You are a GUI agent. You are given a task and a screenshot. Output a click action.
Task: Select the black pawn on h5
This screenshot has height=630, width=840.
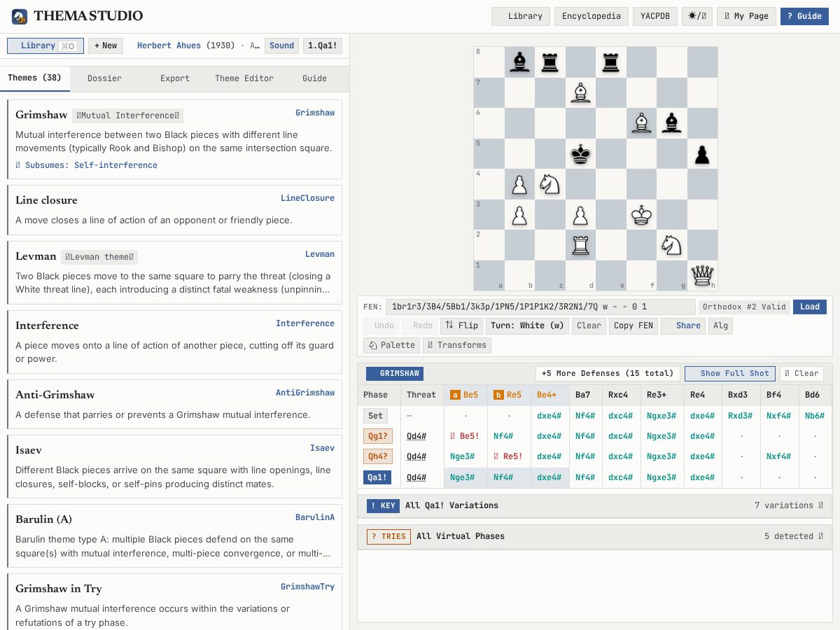pyautogui.click(x=702, y=154)
